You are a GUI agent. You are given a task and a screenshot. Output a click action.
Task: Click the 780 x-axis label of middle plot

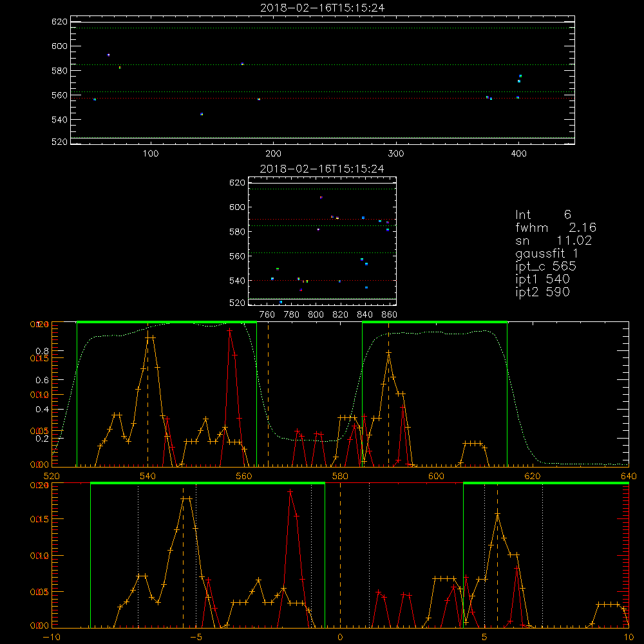point(292,315)
